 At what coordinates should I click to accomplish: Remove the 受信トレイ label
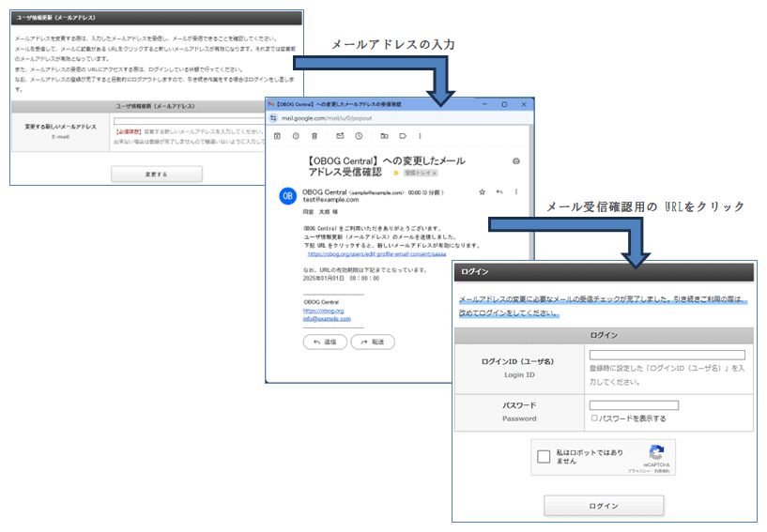click(434, 173)
